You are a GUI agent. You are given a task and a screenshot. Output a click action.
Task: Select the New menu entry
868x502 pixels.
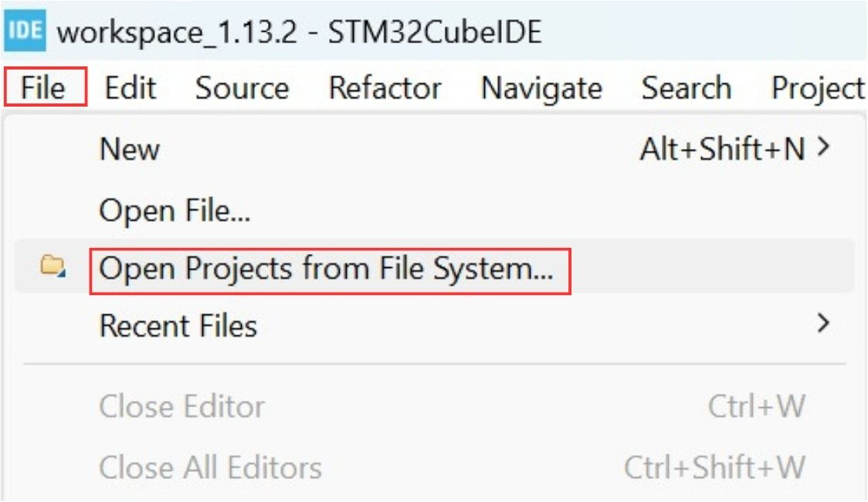click(x=130, y=149)
